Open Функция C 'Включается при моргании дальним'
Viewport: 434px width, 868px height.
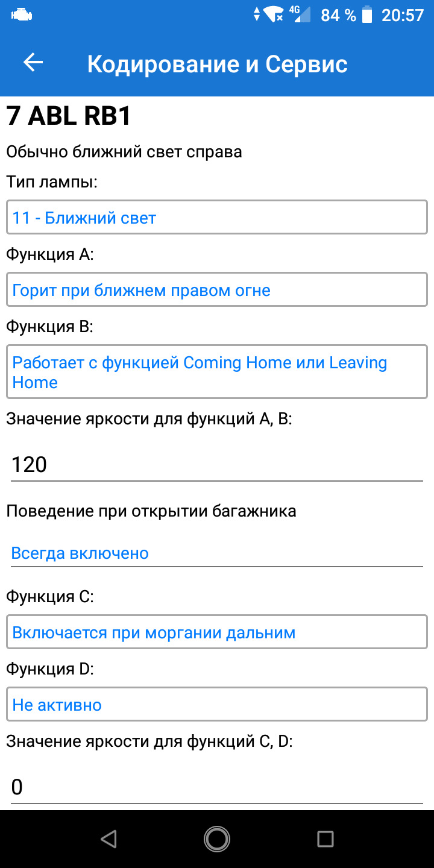[217, 632]
